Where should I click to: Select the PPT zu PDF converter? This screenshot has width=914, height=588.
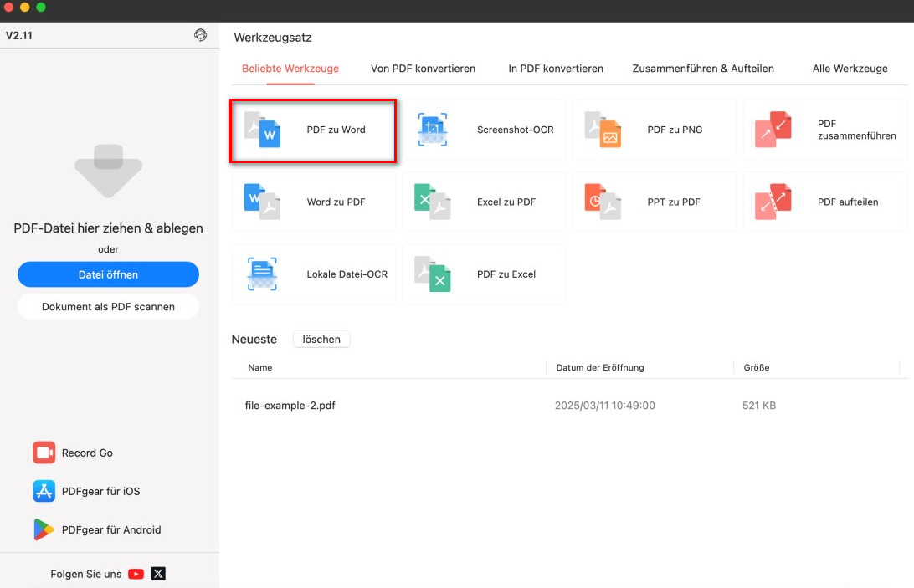click(x=654, y=202)
